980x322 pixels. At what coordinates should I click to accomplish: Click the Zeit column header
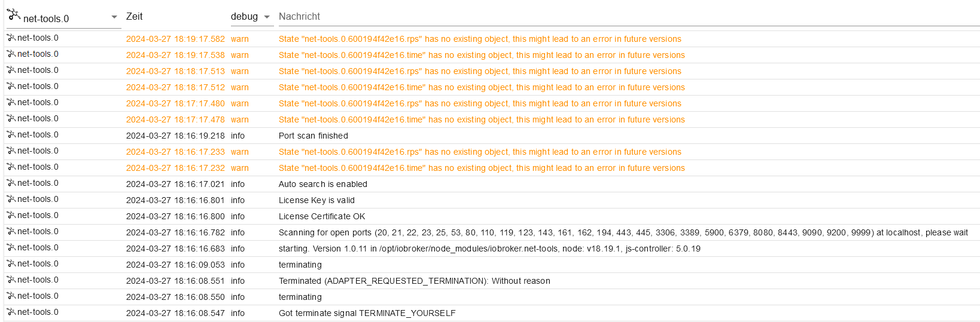point(135,17)
